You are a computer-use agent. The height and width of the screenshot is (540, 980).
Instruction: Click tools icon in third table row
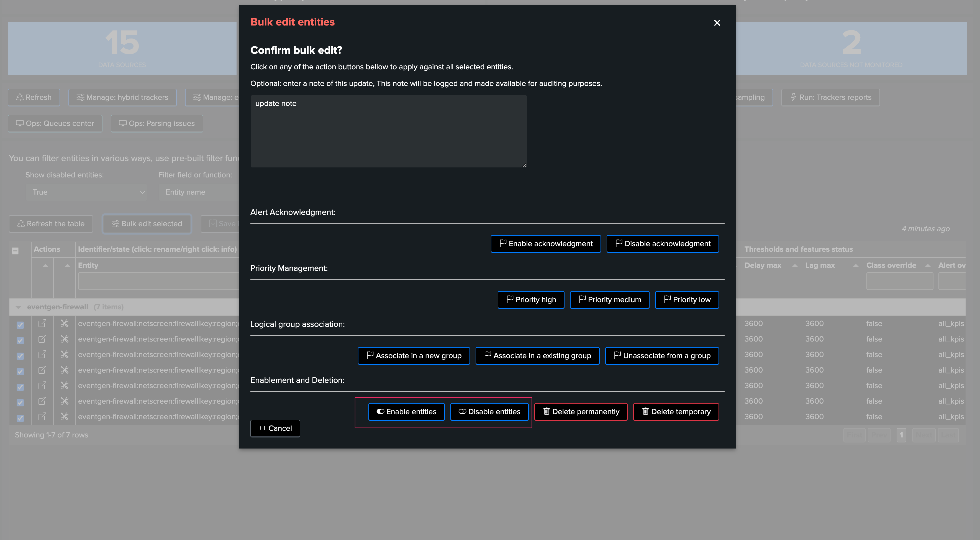65,355
